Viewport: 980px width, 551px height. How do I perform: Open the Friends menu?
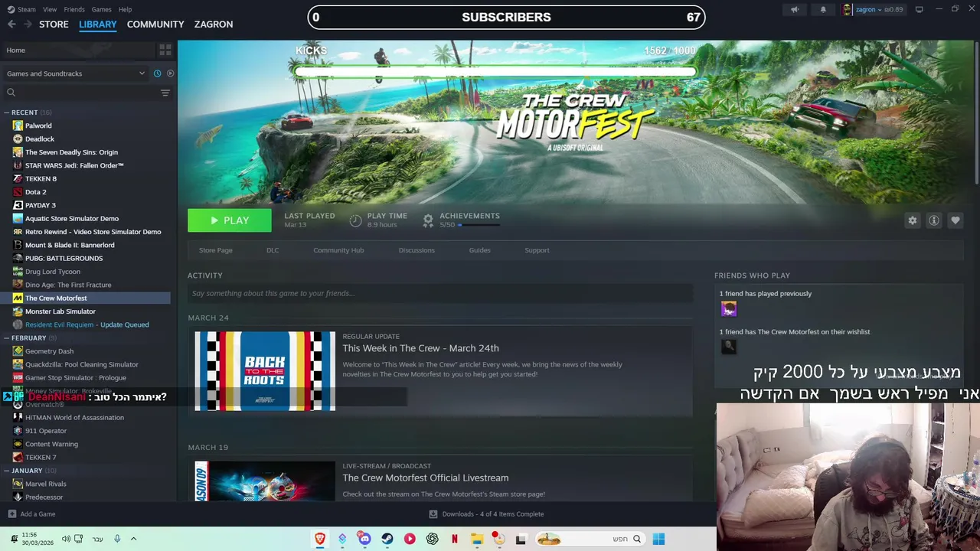click(74, 9)
